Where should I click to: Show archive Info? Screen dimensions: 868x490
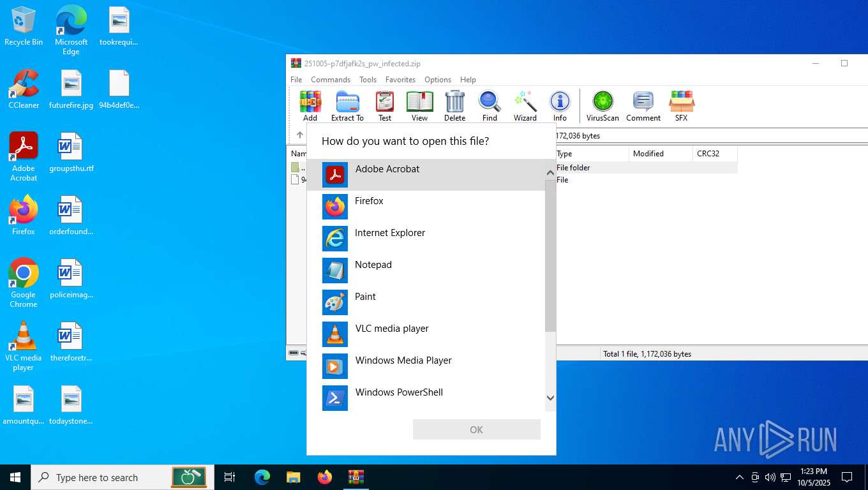tap(560, 105)
